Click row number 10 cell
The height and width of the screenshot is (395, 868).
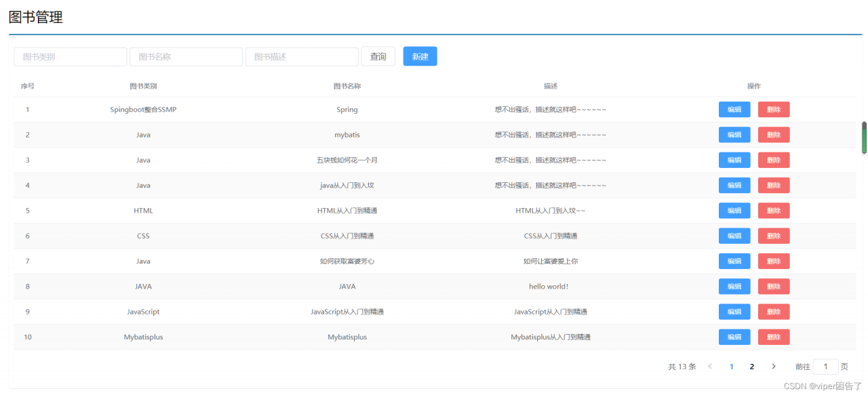[28, 337]
